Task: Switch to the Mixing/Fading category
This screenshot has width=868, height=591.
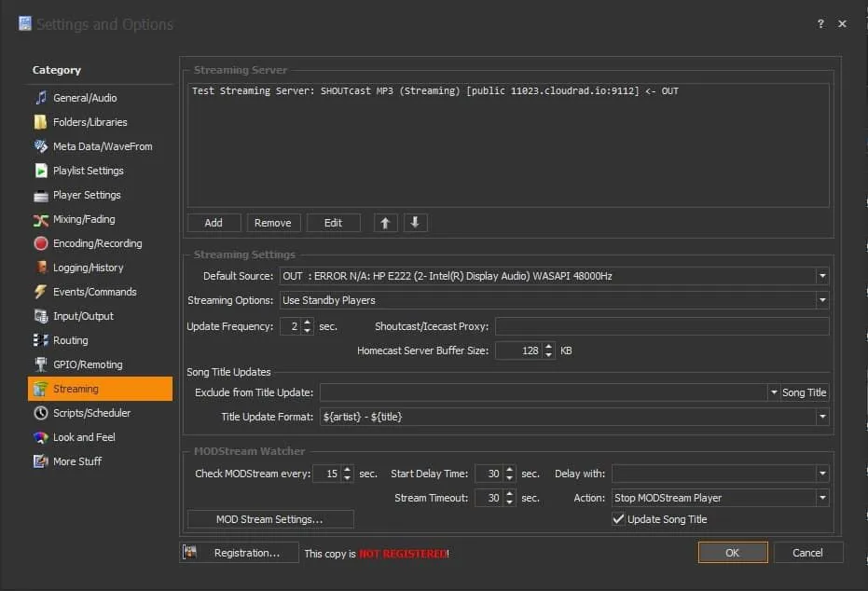Action: pyautogui.click(x=84, y=219)
